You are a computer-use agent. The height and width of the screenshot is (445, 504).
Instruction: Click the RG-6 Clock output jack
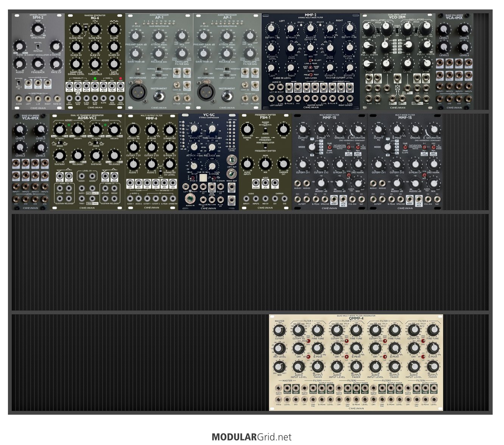[x=95, y=86]
